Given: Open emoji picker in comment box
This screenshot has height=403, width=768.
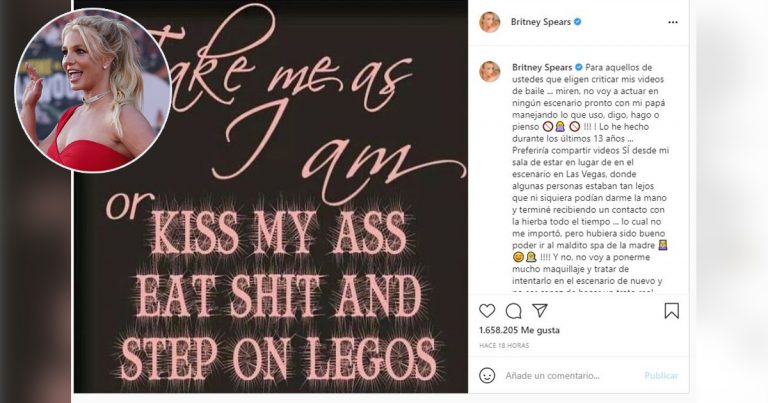Looking at the screenshot, I should click(487, 375).
